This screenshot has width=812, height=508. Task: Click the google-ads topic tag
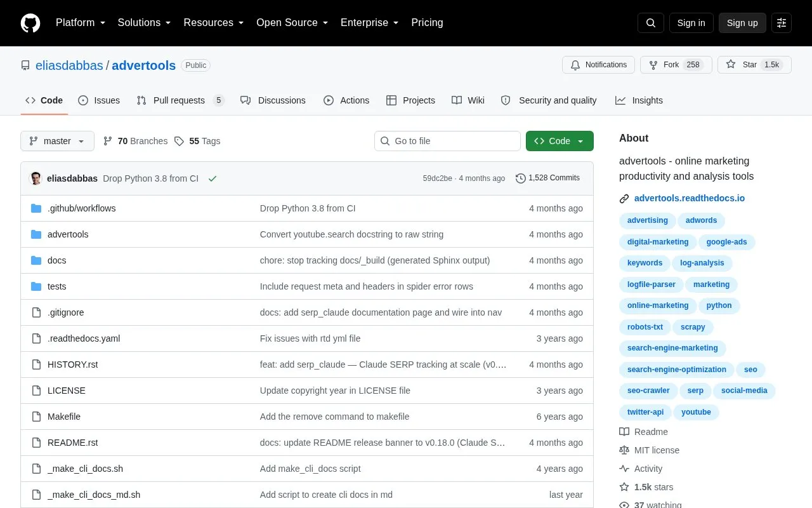click(x=726, y=242)
